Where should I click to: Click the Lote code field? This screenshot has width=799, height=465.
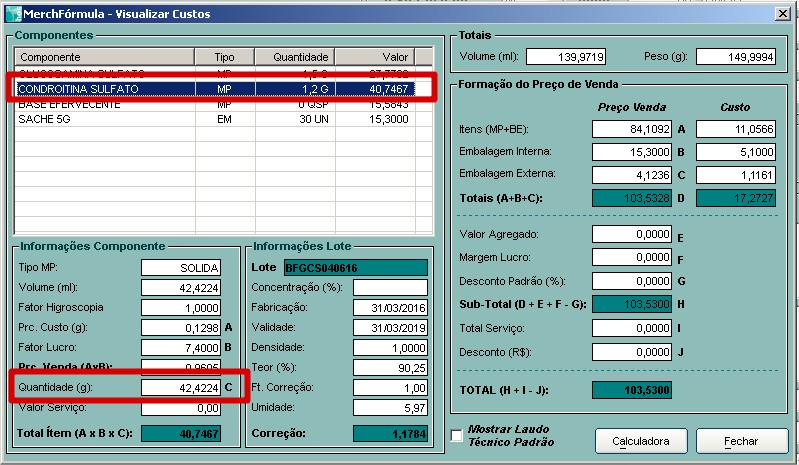(x=355, y=267)
